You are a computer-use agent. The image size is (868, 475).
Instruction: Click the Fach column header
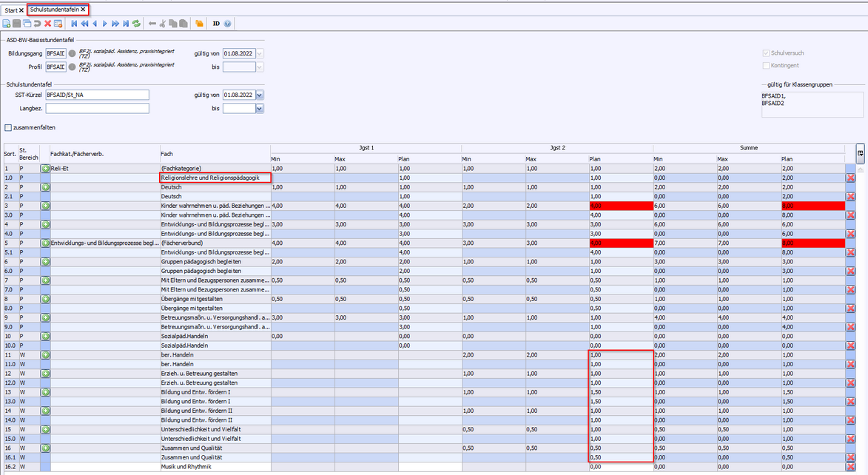tap(215, 153)
